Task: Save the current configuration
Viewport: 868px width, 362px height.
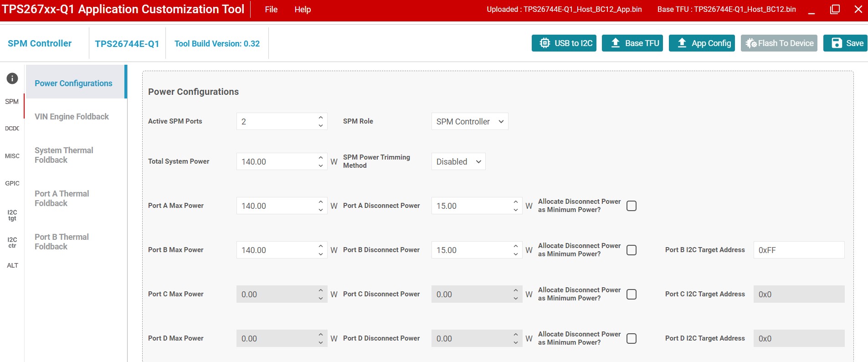Action: [846, 43]
